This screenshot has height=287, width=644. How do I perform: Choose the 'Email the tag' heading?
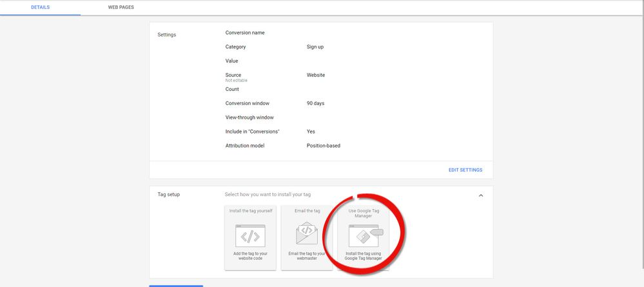(x=307, y=211)
